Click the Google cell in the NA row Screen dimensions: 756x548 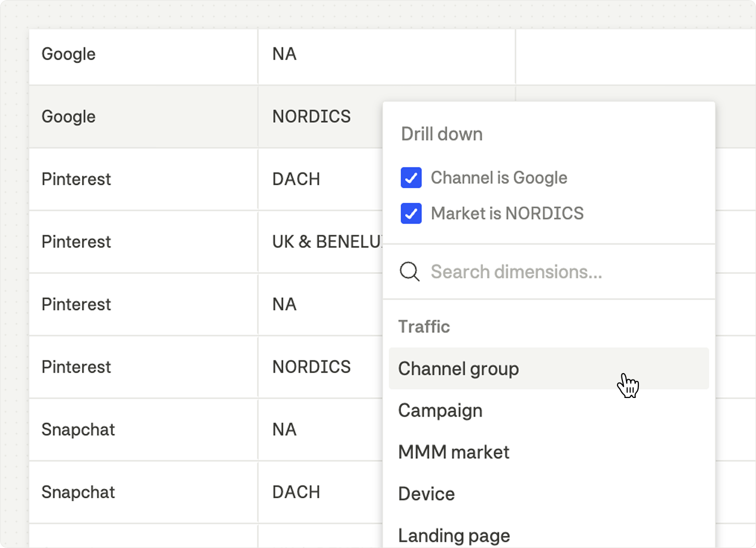(69, 54)
